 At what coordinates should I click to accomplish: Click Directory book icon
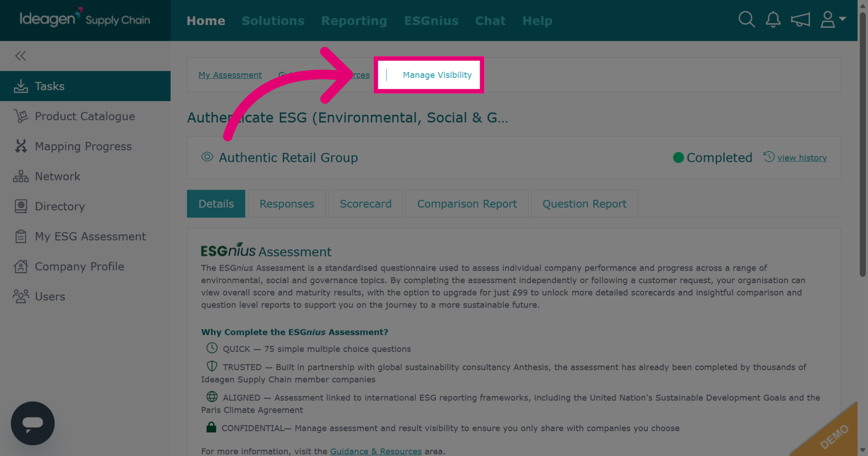21,206
